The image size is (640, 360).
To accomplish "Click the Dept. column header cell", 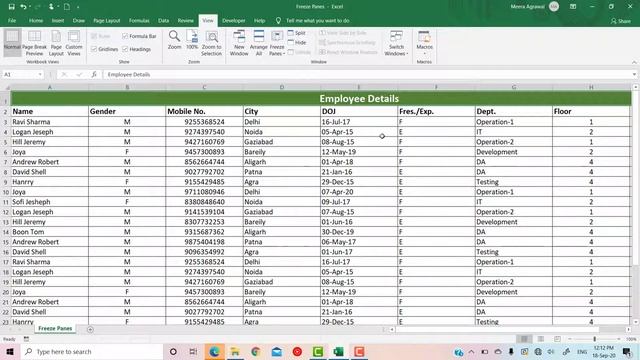I will [x=513, y=111].
